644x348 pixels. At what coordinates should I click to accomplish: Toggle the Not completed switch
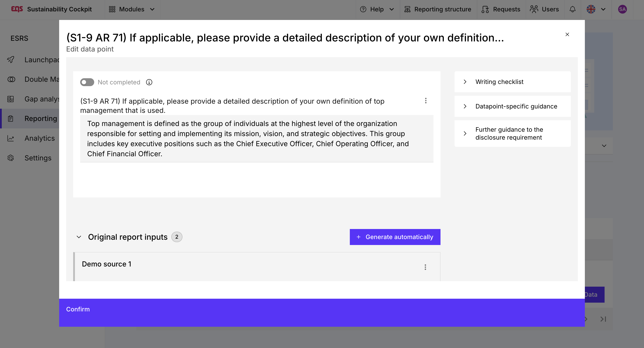coord(87,82)
